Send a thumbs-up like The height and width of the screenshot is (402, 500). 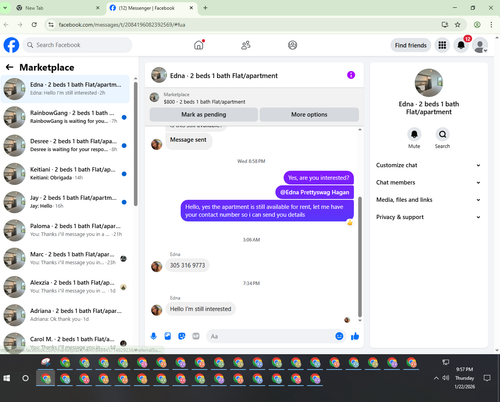(355, 336)
